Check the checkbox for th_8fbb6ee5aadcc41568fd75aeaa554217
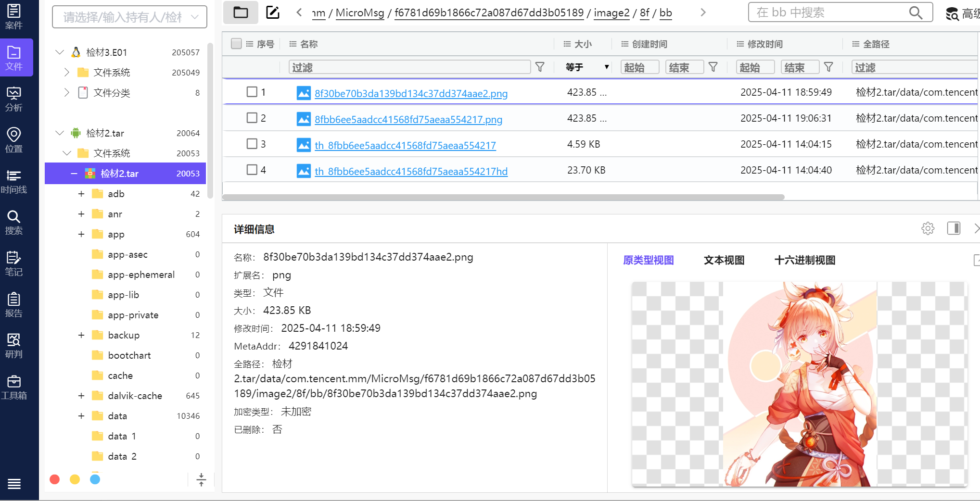This screenshot has height=501, width=980. pyautogui.click(x=252, y=143)
